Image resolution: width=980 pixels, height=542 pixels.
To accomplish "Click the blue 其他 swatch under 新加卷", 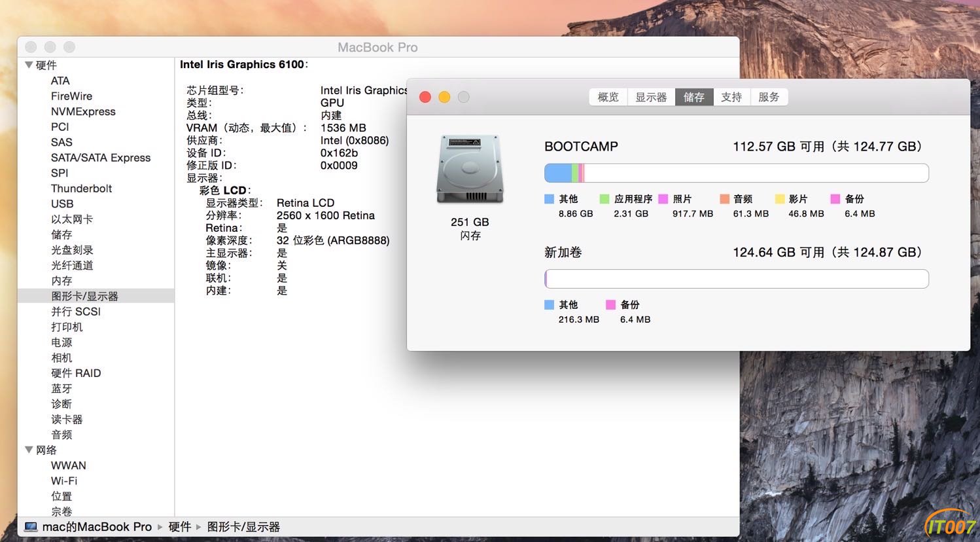I will (x=549, y=305).
